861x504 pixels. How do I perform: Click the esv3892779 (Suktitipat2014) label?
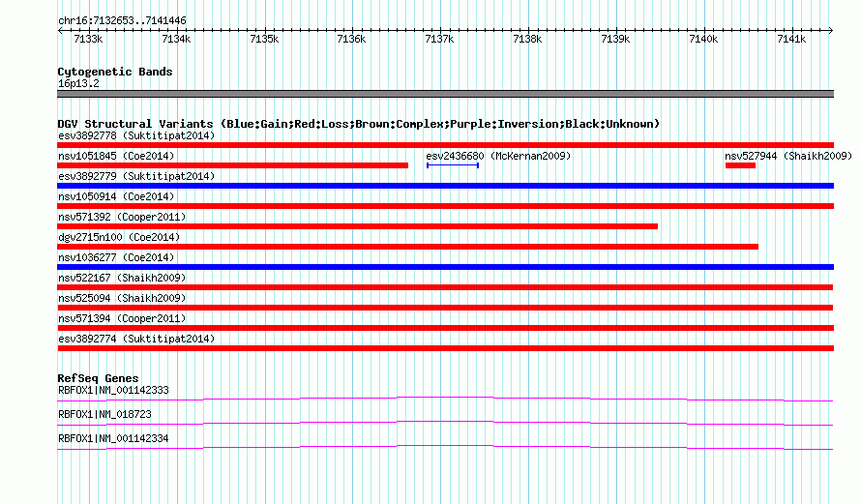pyautogui.click(x=136, y=176)
